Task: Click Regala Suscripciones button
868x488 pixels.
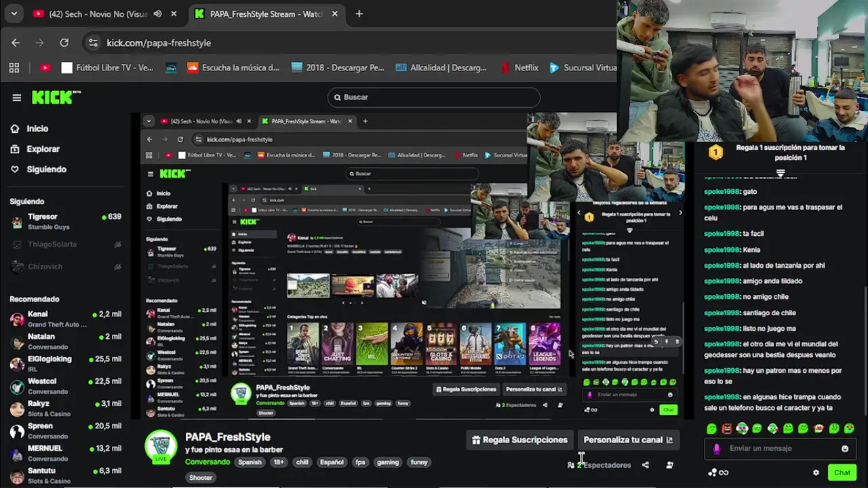Action: [519, 440]
